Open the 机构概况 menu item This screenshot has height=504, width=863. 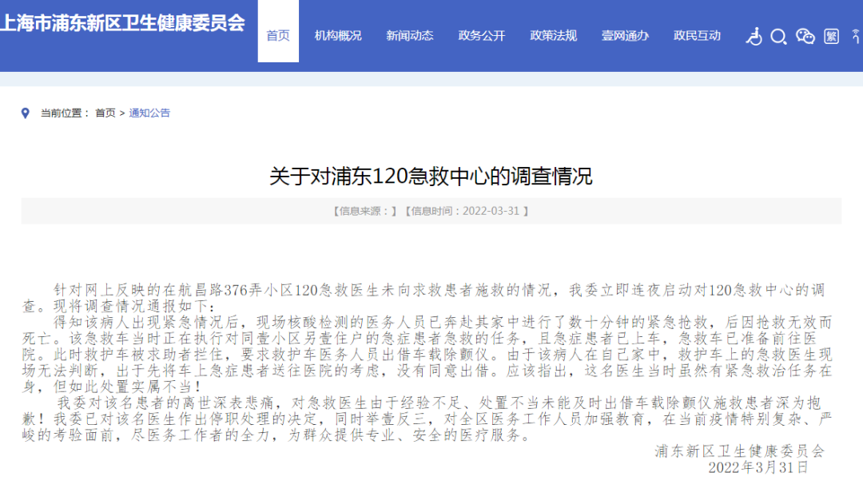coord(338,35)
